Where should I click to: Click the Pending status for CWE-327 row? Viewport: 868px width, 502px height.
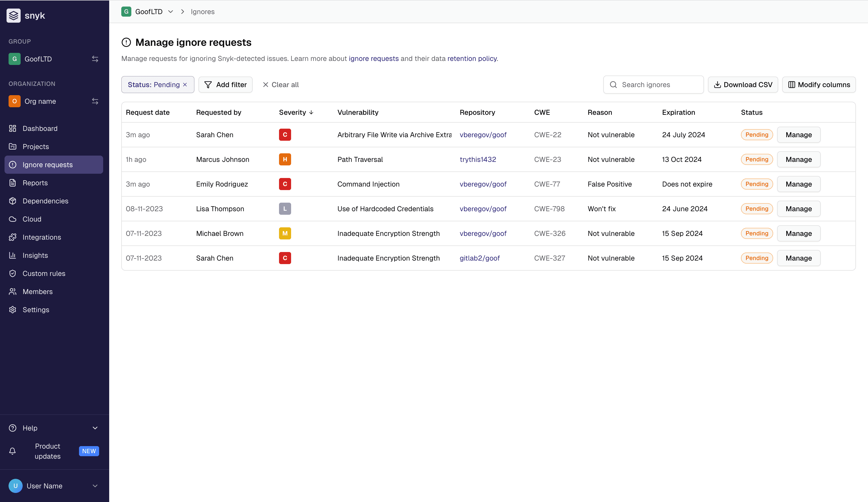(757, 258)
